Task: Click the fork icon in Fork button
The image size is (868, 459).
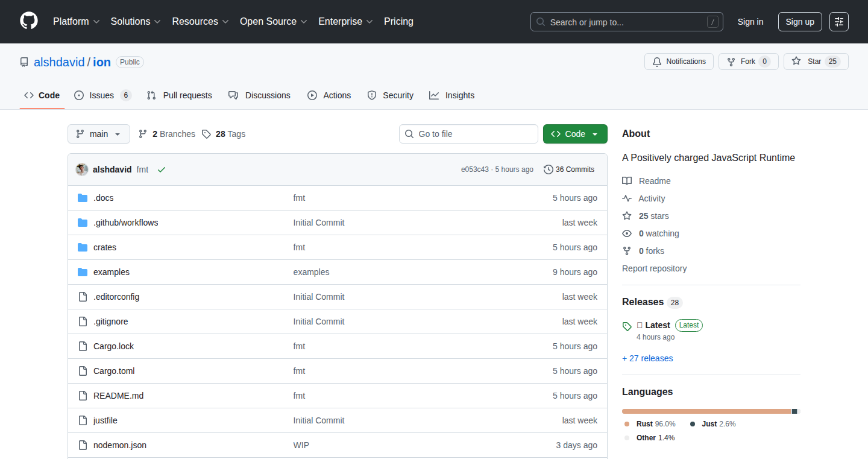Action: (x=731, y=62)
